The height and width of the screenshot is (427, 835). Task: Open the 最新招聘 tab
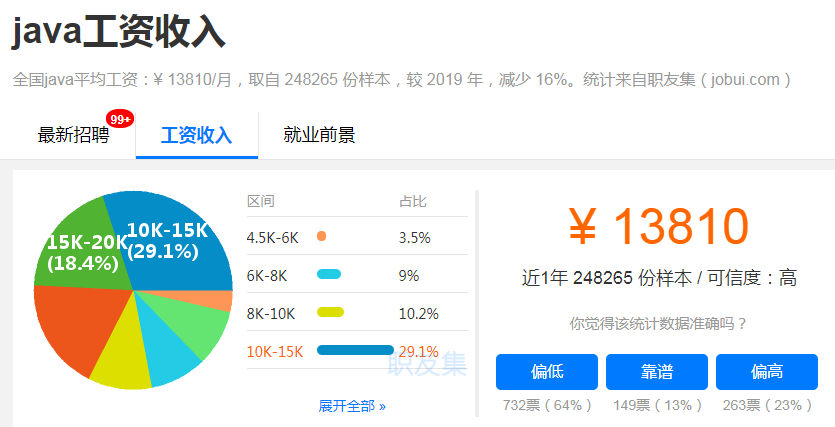73,135
